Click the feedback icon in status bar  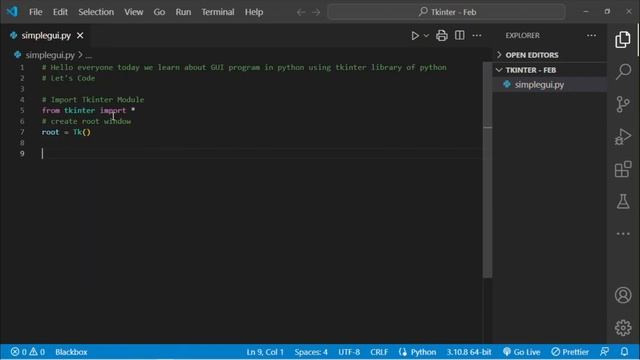[x=604, y=352]
